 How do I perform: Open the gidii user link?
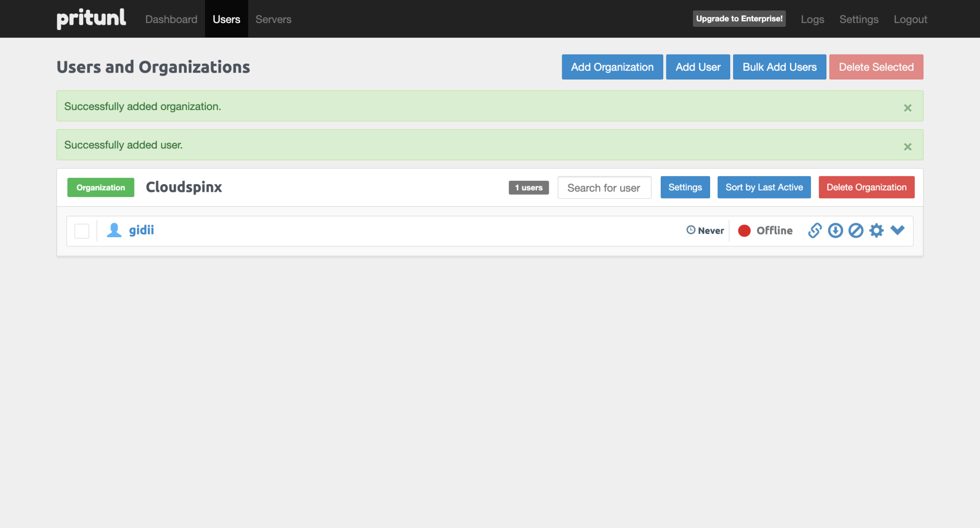click(142, 230)
